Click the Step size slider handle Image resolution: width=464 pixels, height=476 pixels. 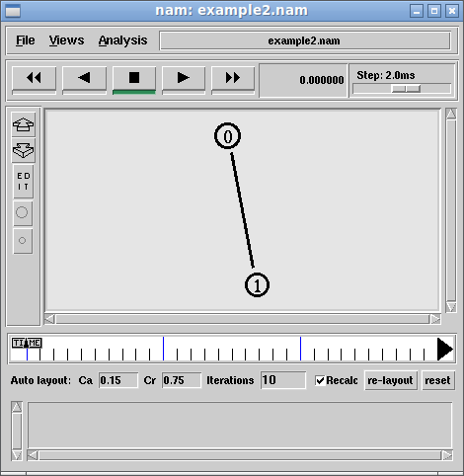tap(406, 89)
